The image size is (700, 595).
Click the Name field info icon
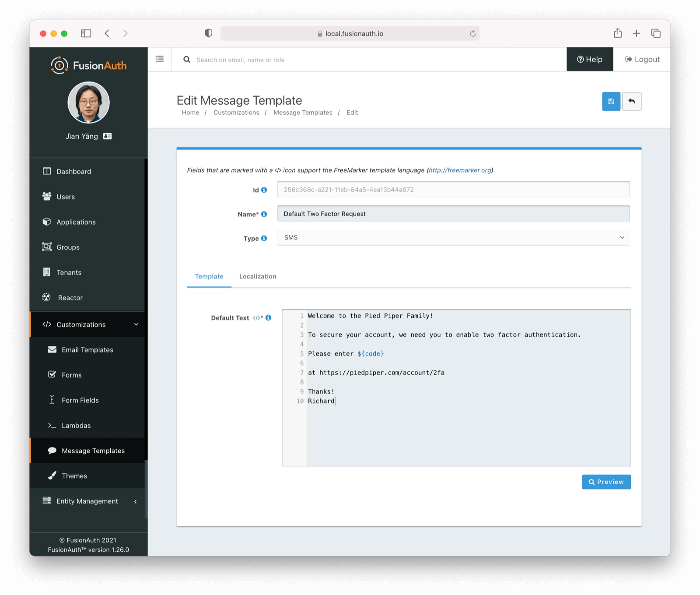(x=264, y=214)
